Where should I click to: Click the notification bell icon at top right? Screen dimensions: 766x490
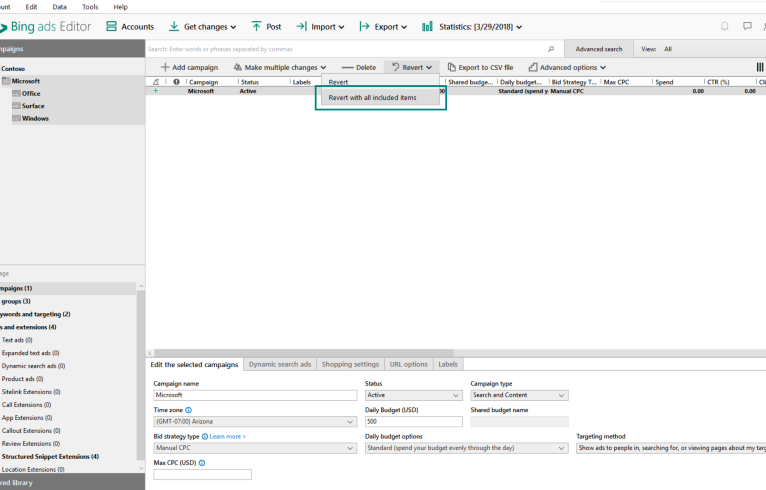click(x=720, y=26)
